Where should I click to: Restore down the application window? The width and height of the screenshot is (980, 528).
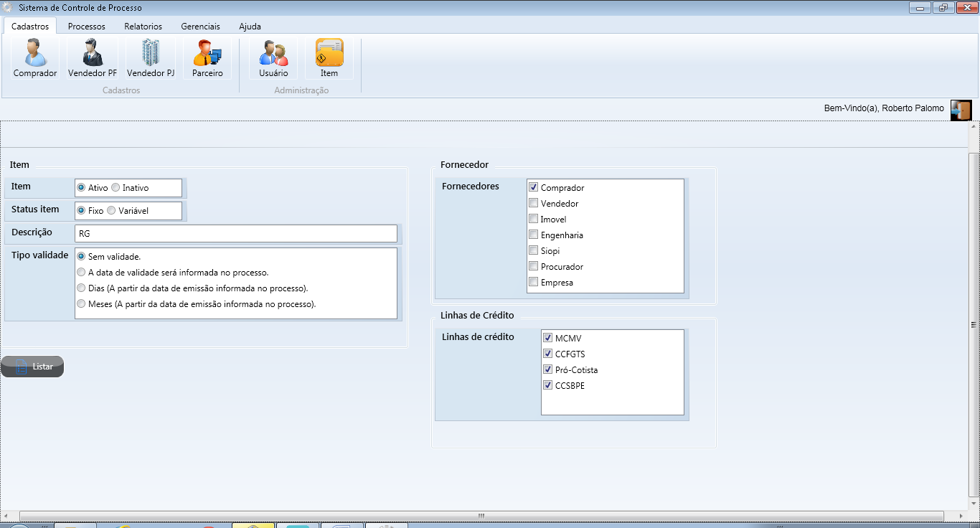point(942,8)
